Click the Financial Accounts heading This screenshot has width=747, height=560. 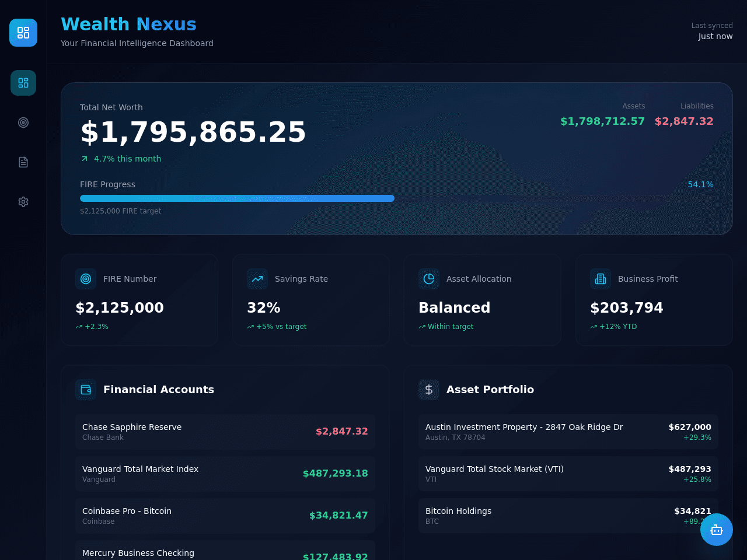159,390
